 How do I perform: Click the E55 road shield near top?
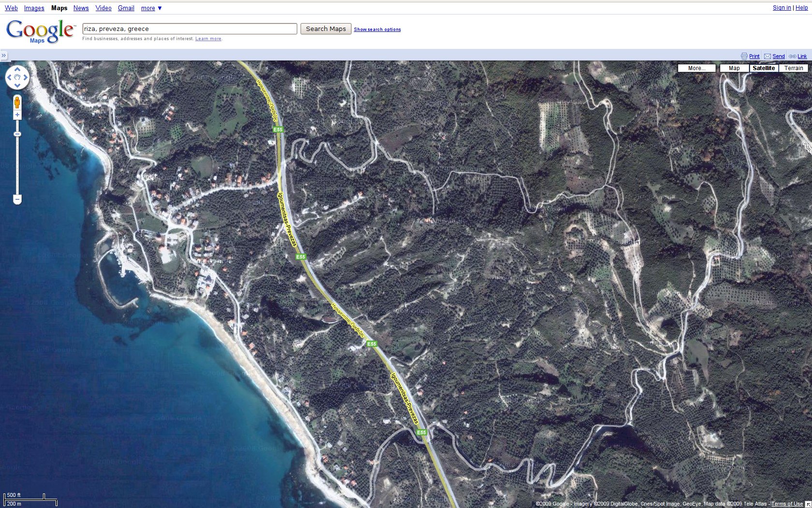click(278, 130)
